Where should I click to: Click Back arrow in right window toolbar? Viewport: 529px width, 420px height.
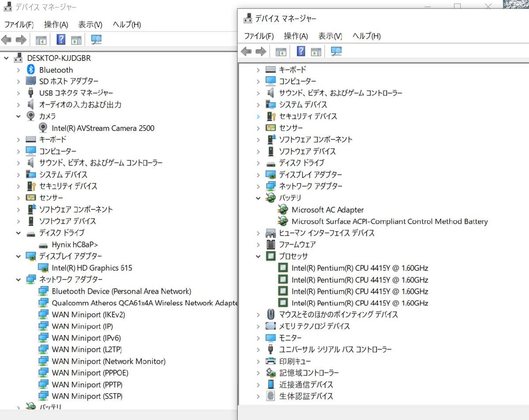(246, 52)
